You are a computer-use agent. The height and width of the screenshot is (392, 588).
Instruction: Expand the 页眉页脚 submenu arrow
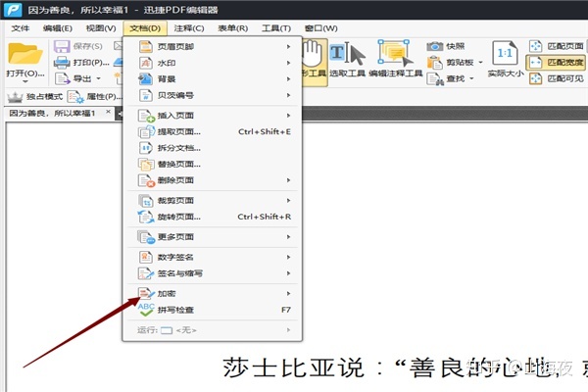pos(288,46)
